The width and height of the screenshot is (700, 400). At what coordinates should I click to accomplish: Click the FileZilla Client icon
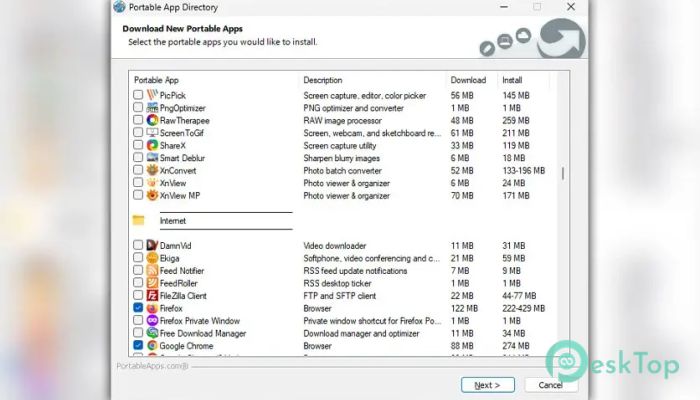point(152,295)
